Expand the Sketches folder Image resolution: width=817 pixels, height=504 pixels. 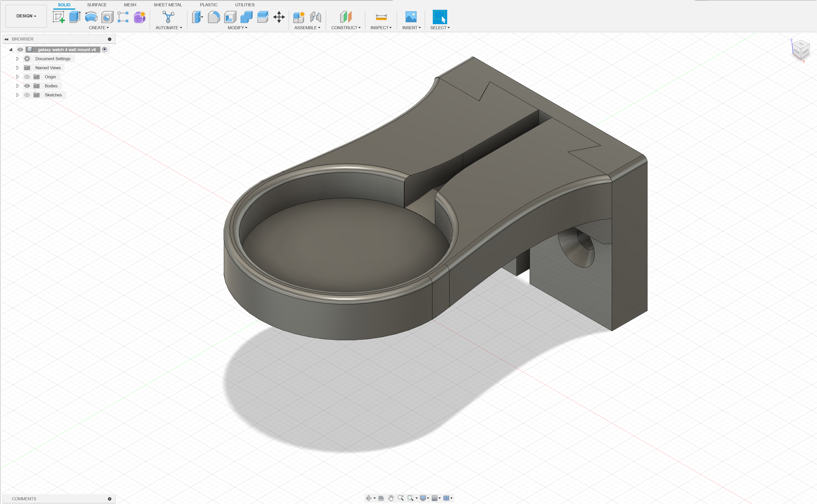click(x=17, y=95)
